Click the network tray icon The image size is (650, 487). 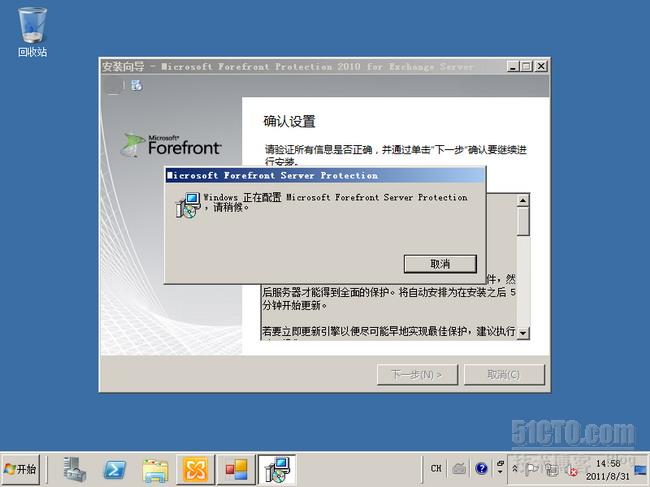552,469
